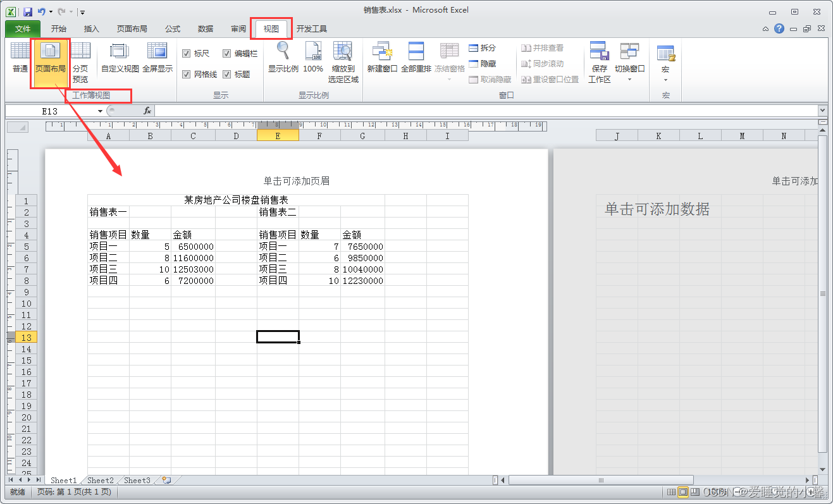Viewport: 833px width, 504px height.
Task: Customize Quick Access Toolbar dropdown
Action: 83,11
